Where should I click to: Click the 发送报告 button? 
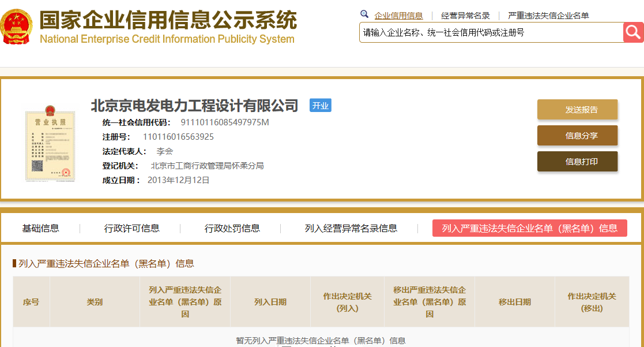[x=578, y=109]
